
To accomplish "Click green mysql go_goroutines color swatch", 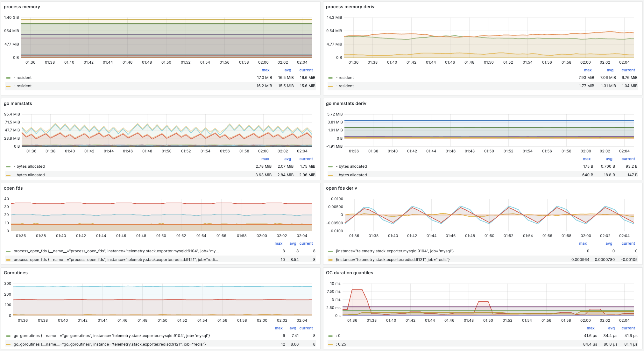I will (8, 336).
